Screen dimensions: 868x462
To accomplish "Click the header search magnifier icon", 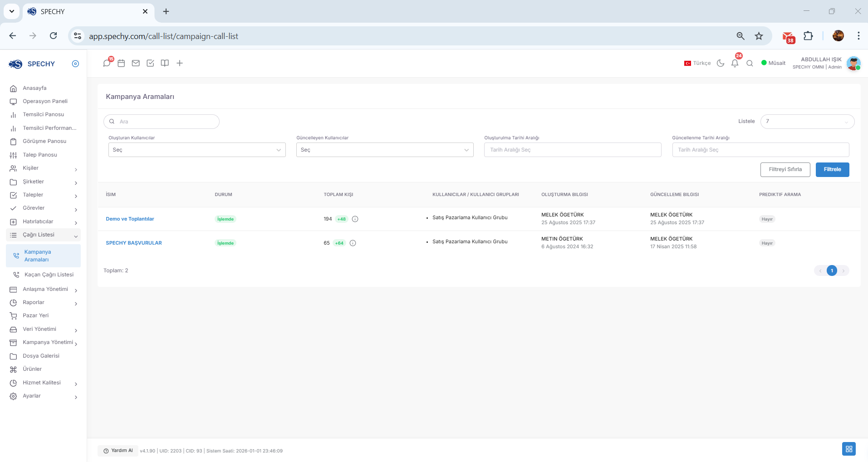I will click(x=750, y=63).
